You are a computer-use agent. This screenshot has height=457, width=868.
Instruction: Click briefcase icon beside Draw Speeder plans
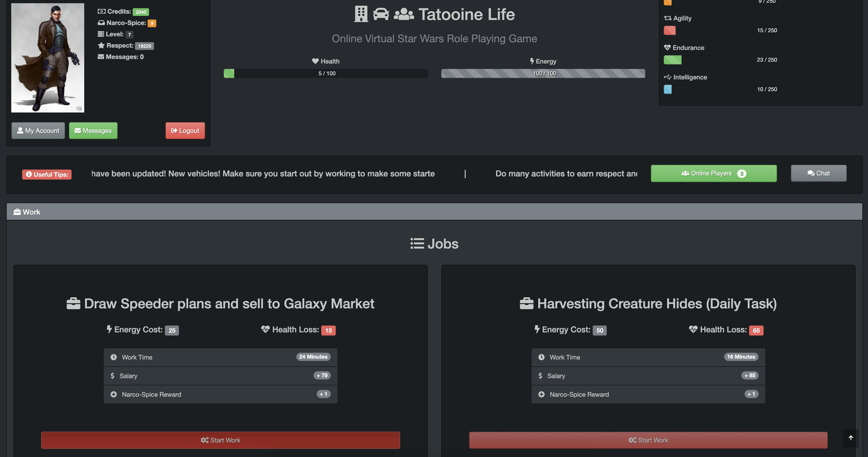[x=73, y=303]
